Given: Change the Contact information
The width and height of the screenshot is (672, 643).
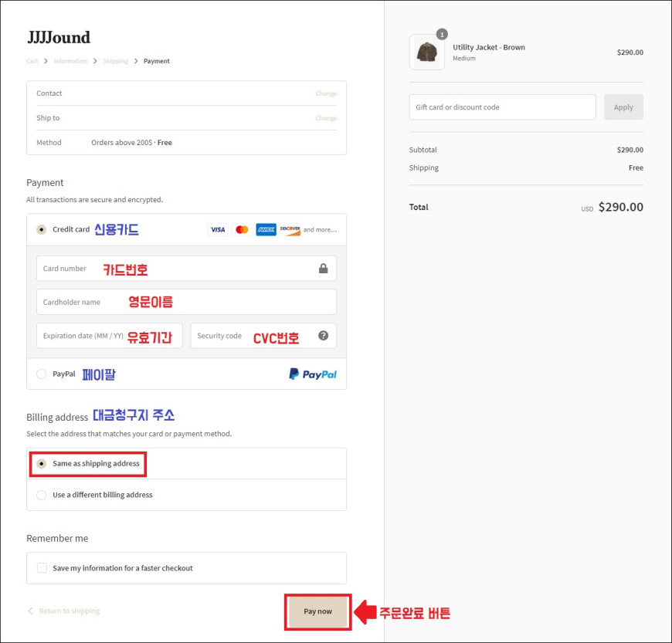Looking at the screenshot, I should coord(326,93).
